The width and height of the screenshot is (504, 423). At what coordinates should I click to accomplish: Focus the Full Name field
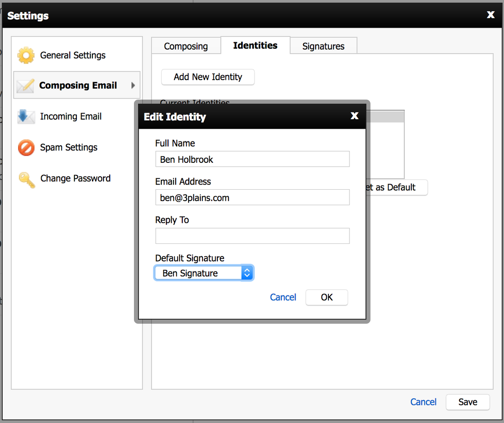tap(252, 159)
